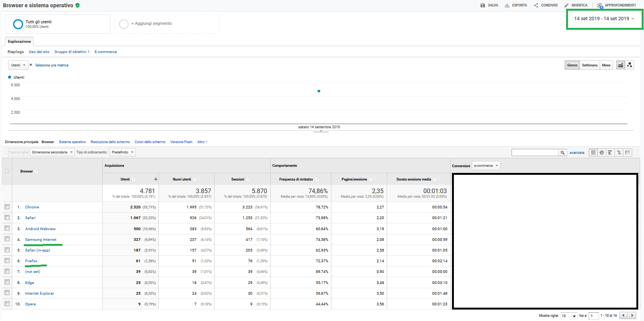Click help icon beside Browser column header

[x=37, y=171]
